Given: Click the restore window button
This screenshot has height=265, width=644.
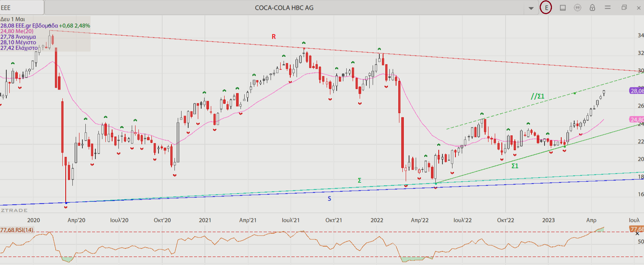Looking at the screenshot, I should tap(624, 7).
